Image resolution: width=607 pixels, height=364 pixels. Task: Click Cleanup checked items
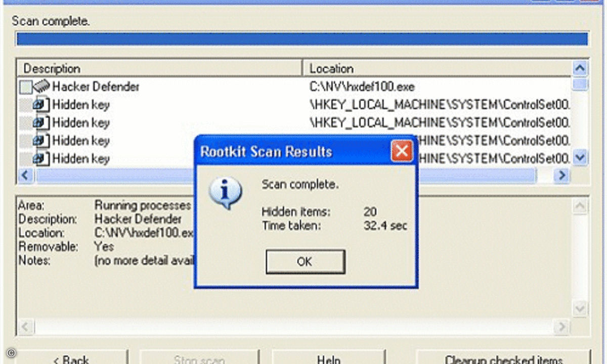click(503, 357)
